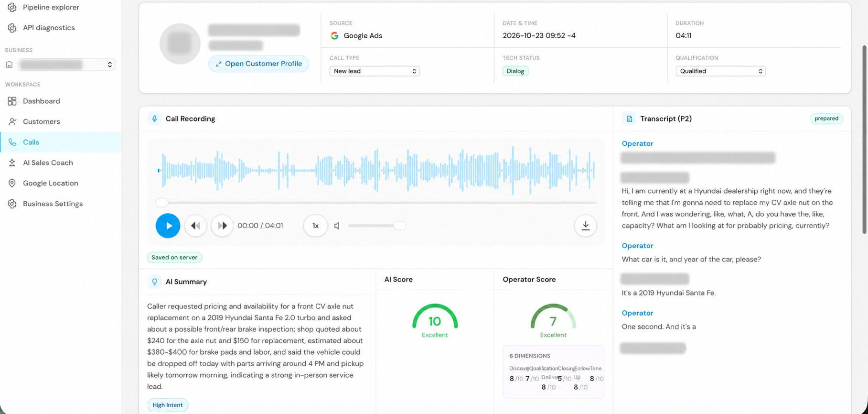Open the Call Type dropdown
This screenshot has height=414, width=868.
375,71
